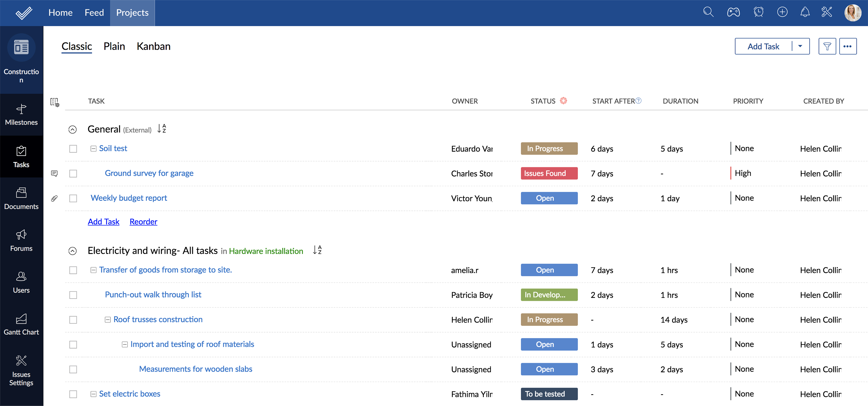Open the Hardware installation milestone link
Screen dimensions: 868x406
tap(266, 251)
